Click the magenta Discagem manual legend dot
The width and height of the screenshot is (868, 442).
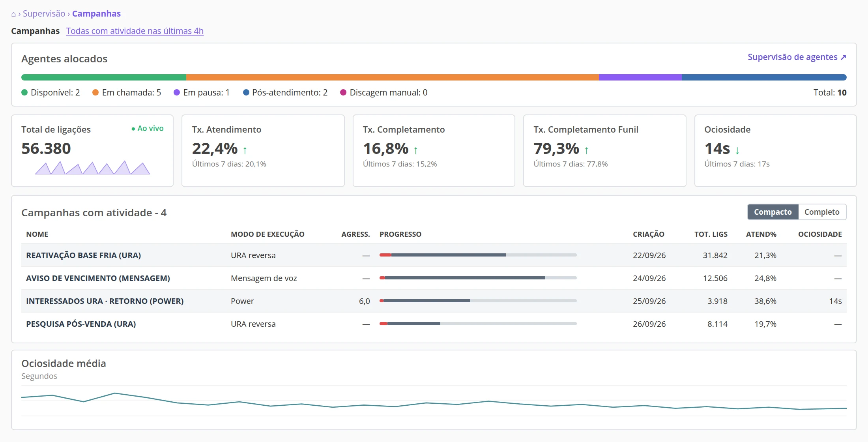tap(343, 92)
